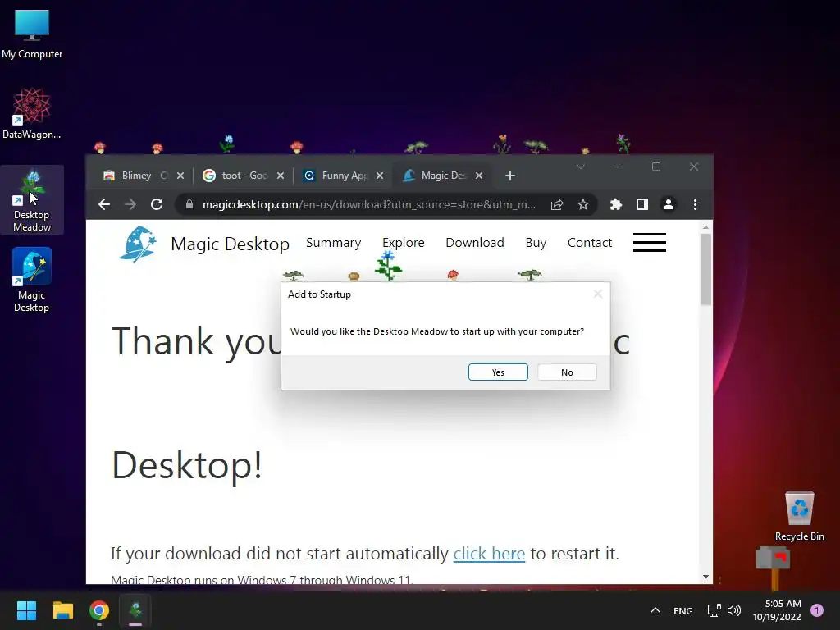This screenshot has width=840, height=630.
Task: Click the mailbox icon near Recycle Bin
Action: click(x=773, y=567)
